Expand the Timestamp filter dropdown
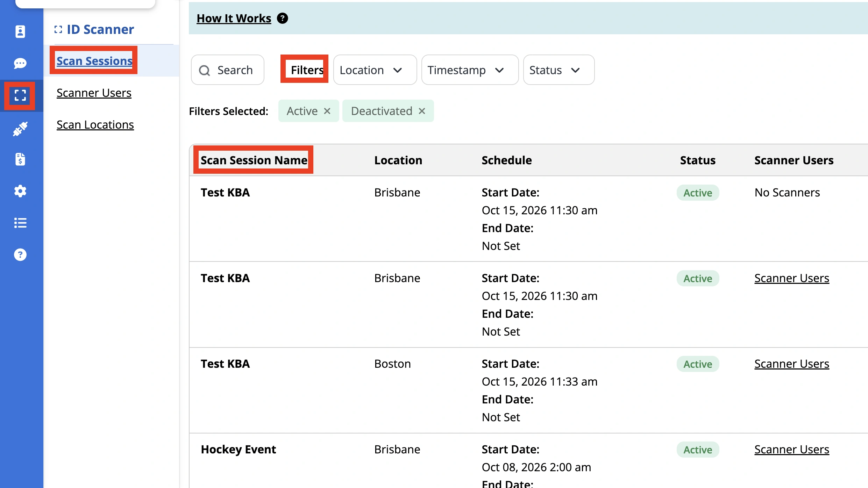This screenshot has height=488, width=868. [470, 70]
